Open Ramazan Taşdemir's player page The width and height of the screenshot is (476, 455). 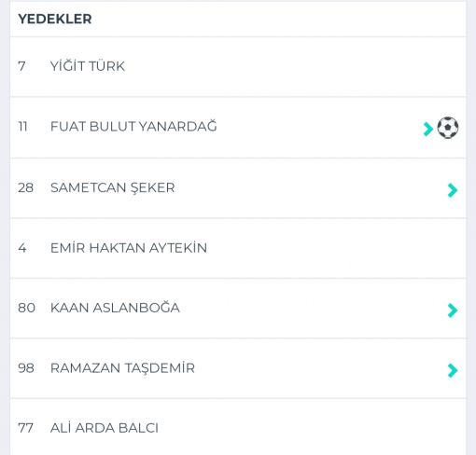click(x=122, y=368)
